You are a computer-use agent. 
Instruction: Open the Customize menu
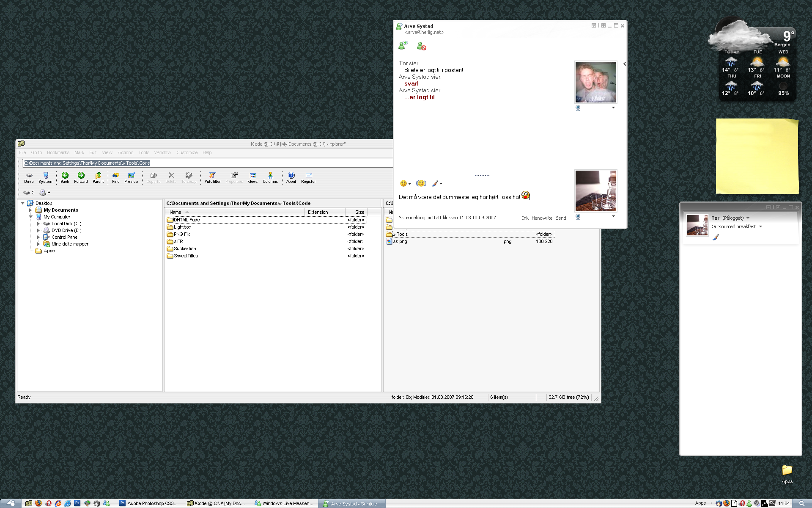(187, 152)
